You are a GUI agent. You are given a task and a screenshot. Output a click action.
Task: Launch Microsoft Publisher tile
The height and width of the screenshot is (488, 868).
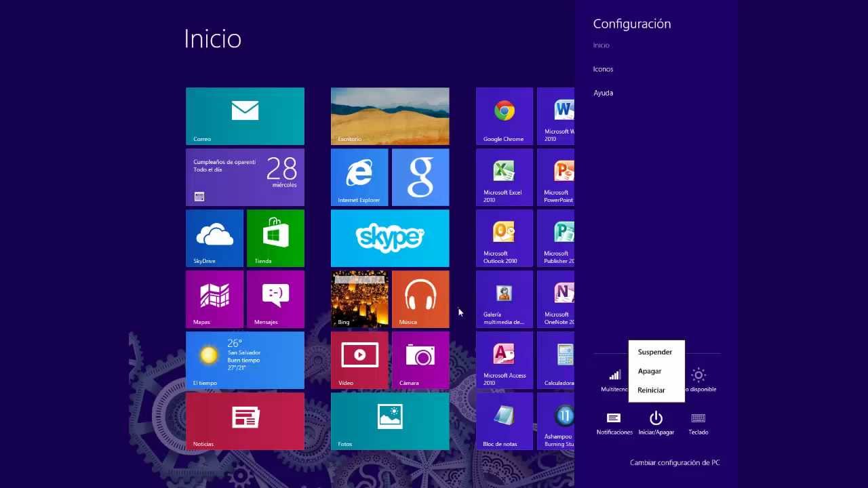click(x=556, y=238)
